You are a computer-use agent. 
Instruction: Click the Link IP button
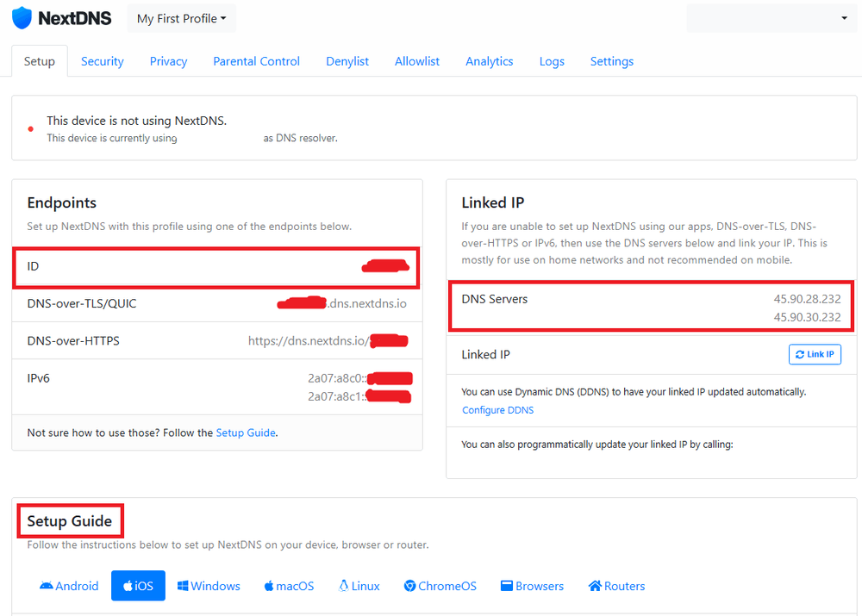coord(815,354)
